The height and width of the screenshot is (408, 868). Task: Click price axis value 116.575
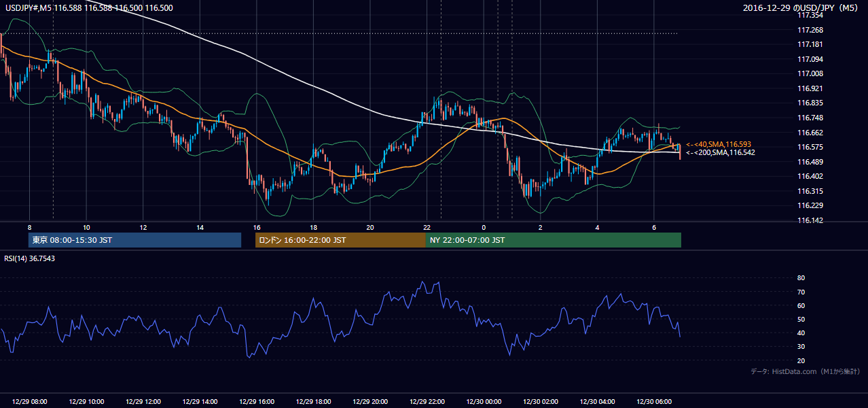[x=810, y=147]
